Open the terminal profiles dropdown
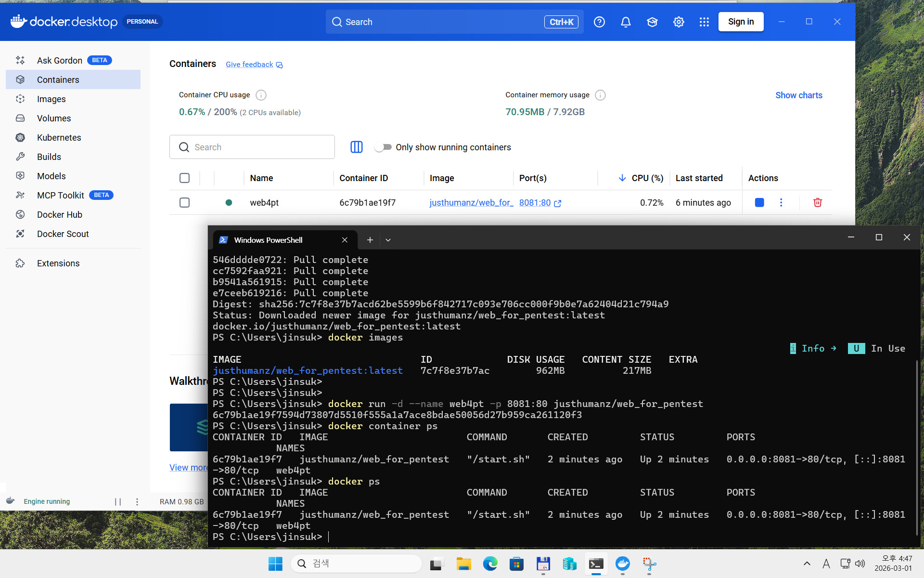Screen dimensions: 924x578 (x=388, y=240)
